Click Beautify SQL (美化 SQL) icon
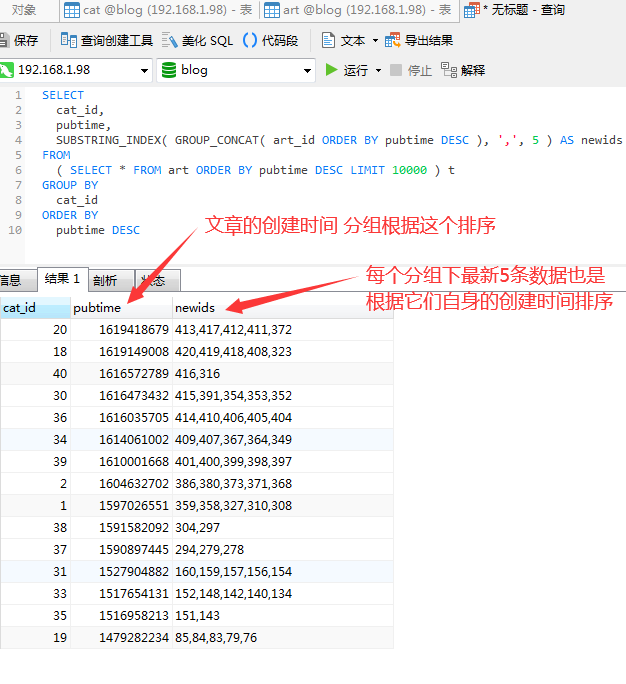The image size is (626, 684). pos(169,41)
